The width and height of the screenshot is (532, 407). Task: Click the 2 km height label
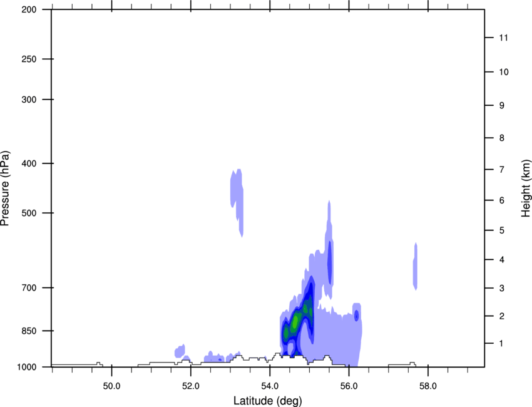tap(502, 316)
